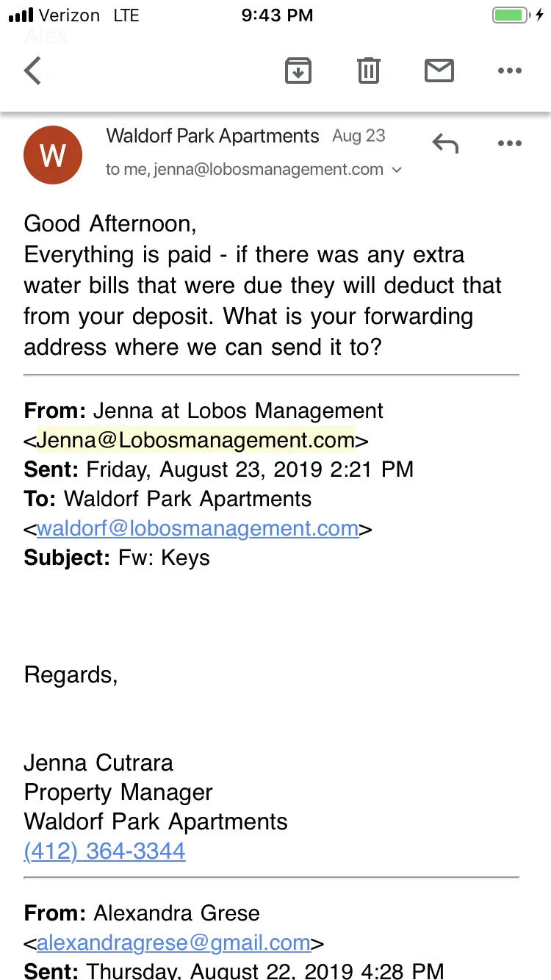Tap the 9:43 PM status bar clock

click(277, 15)
